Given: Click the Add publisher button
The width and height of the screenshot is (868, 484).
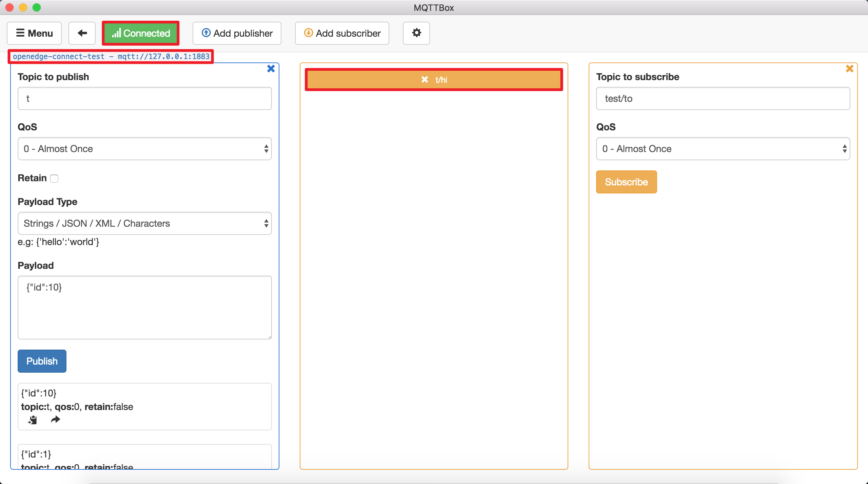Looking at the screenshot, I should (x=237, y=33).
